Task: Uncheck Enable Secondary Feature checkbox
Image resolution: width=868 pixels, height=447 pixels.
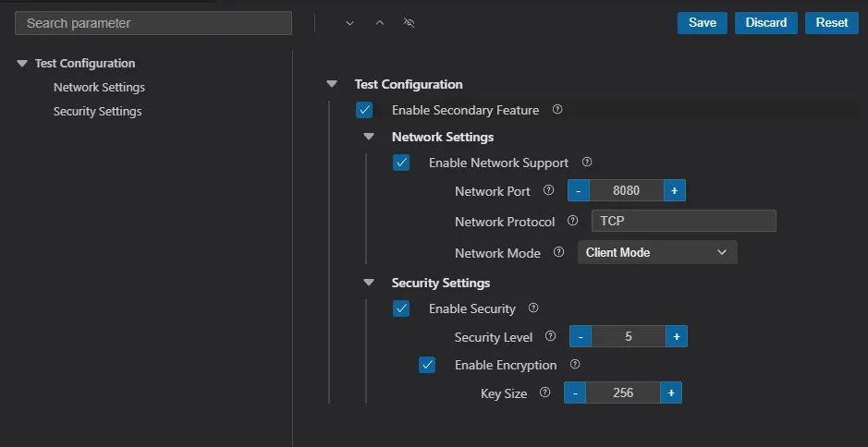Action: coord(364,110)
